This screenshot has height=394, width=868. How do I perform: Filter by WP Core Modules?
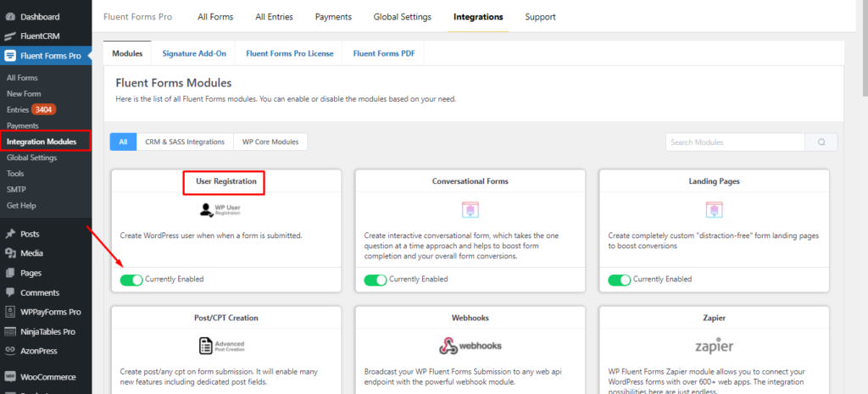pyautogui.click(x=270, y=142)
